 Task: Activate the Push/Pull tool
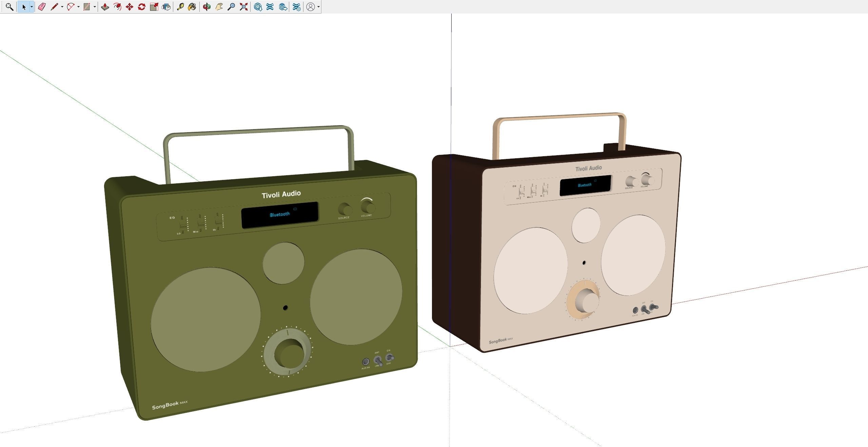[105, 6]
